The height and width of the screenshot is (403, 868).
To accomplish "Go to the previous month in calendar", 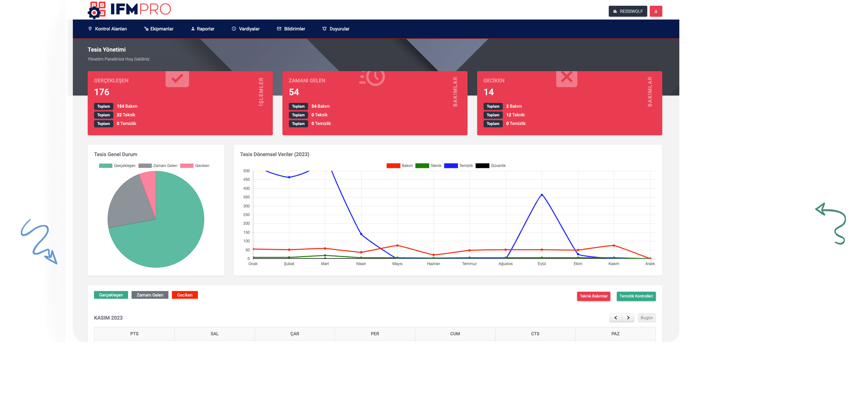I will pyautogui.click(x=615, y=318).
